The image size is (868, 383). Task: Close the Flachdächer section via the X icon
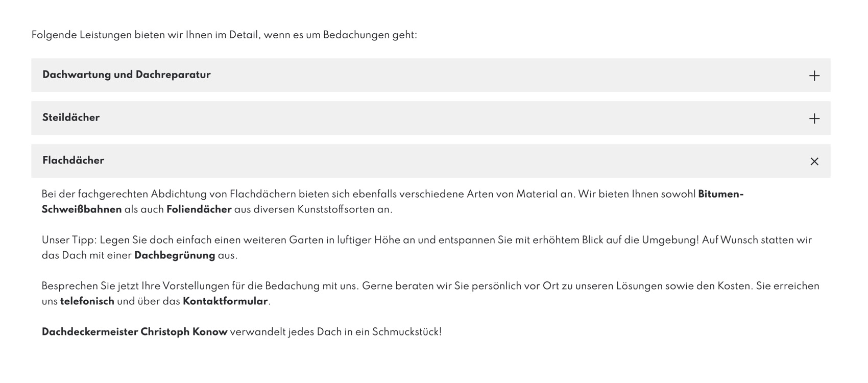click(x=814, y=161)
